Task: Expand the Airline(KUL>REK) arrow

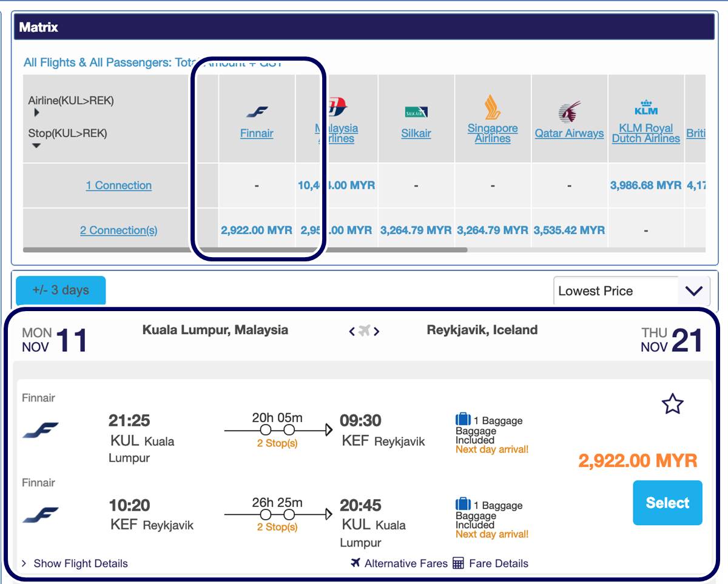Action: (x=36, y=112)
